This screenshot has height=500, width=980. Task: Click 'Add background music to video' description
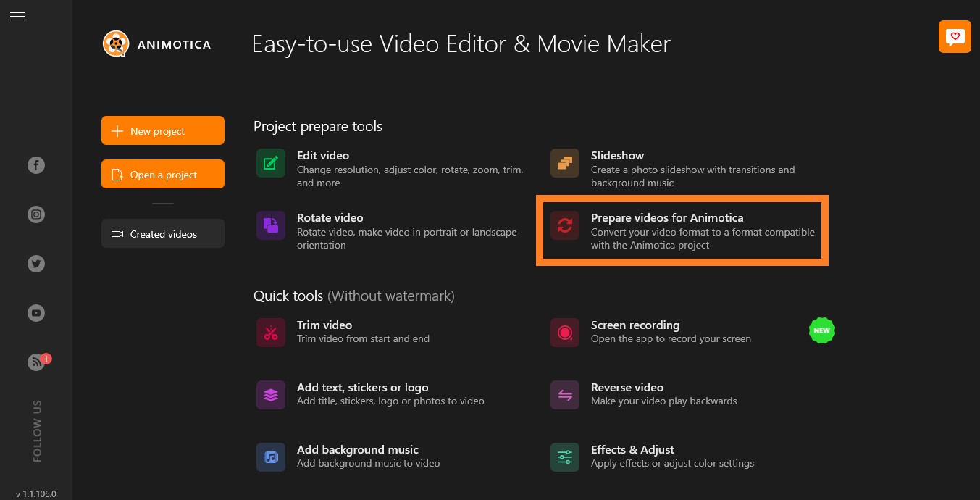click(368, 463)
